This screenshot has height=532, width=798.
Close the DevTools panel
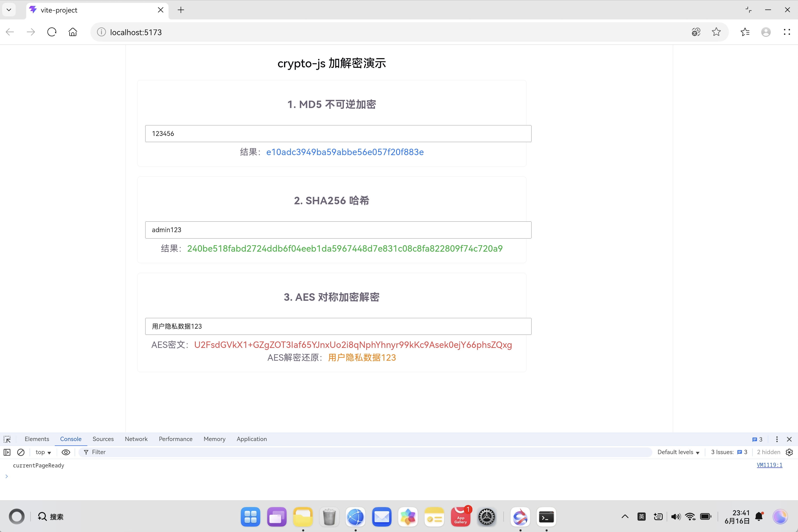click(789, 439)
